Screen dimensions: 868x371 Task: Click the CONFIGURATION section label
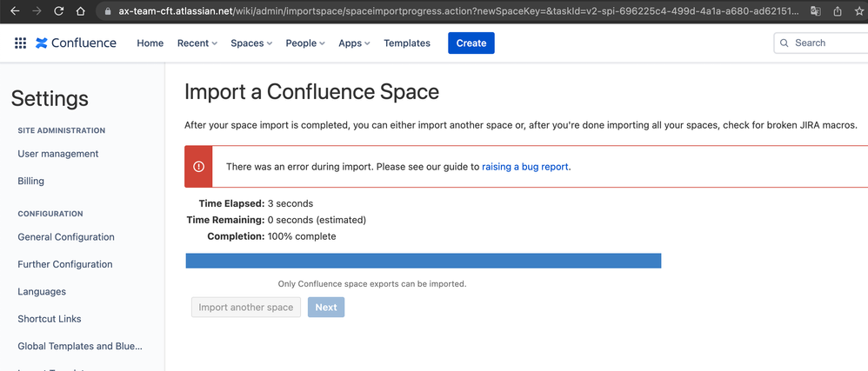tap(50, 214)
